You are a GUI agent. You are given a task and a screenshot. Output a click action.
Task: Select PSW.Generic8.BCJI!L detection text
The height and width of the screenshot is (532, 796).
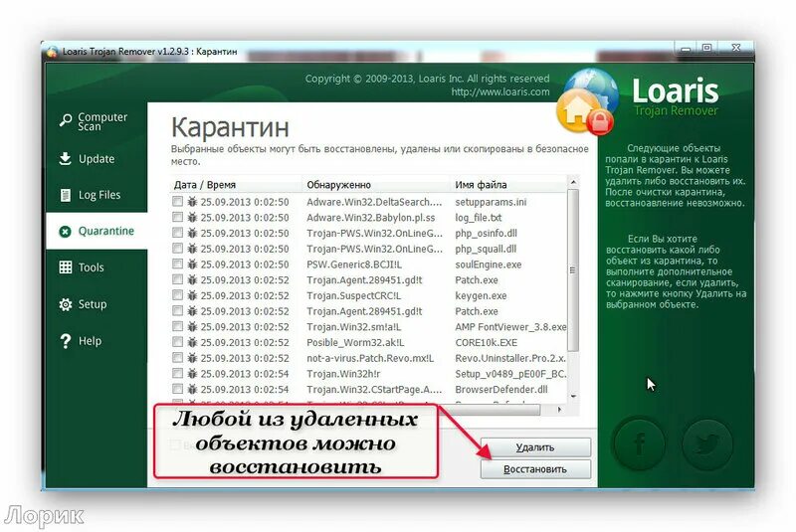coord(354,265)
